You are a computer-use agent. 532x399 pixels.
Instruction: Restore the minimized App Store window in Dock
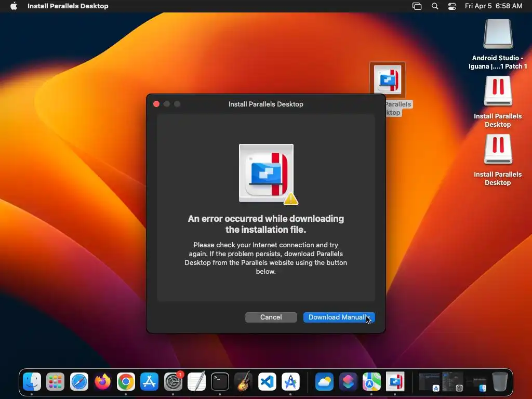(429, 382)
